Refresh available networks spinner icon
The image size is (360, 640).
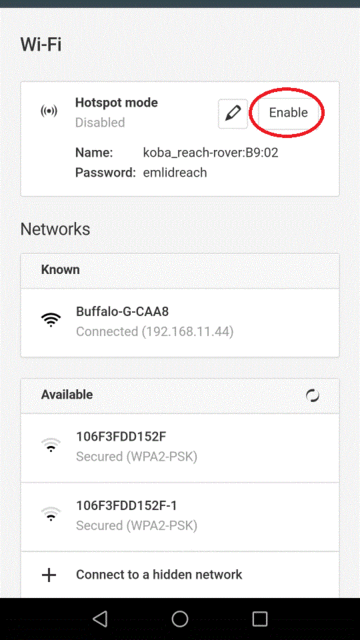click(x=313, y=396)
